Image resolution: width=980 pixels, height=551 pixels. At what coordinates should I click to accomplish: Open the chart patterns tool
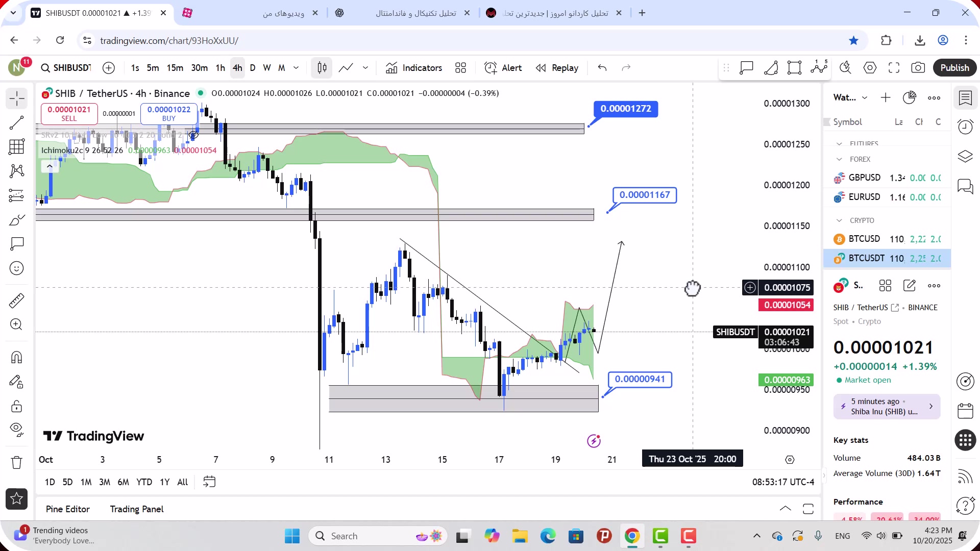click(x=16, y=171)
